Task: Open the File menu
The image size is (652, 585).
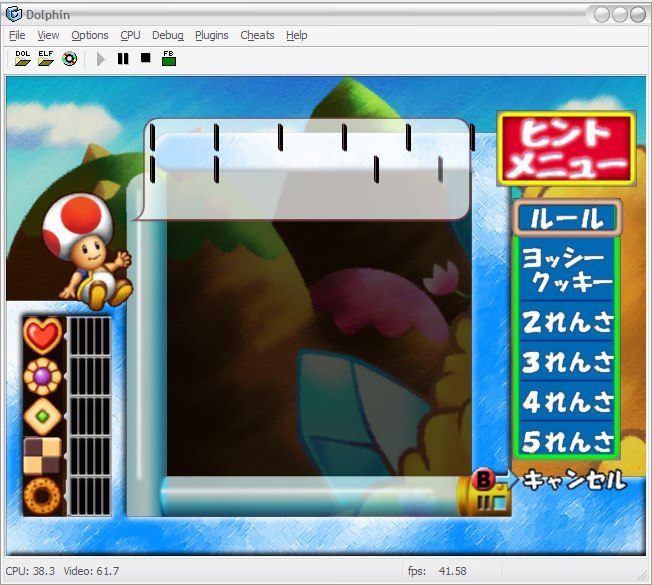Action: coord(17,35)
